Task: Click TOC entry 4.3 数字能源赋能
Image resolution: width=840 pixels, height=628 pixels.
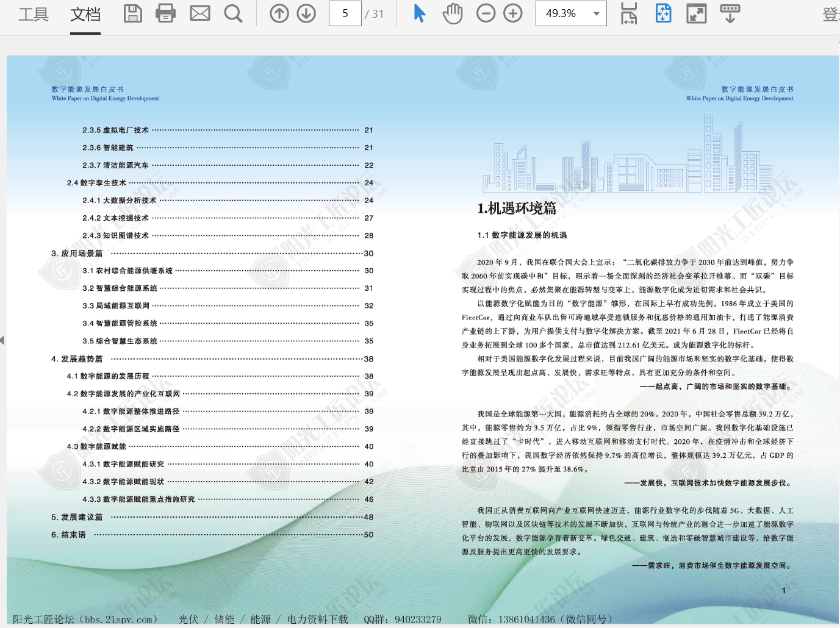Action: point(220,447)
